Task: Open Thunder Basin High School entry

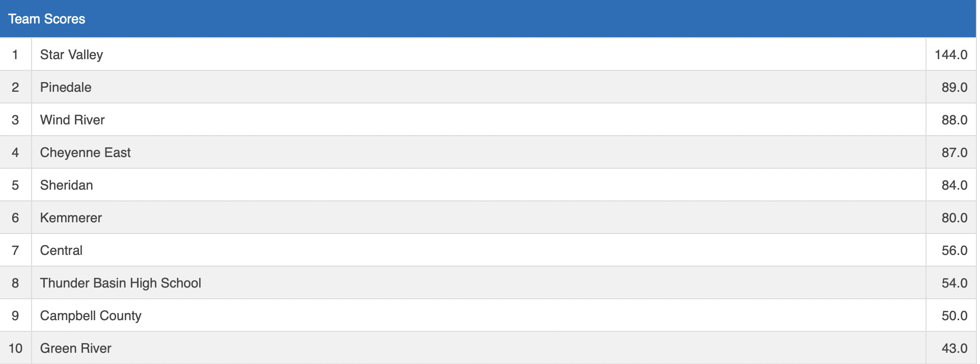Action: (x=121, y=283)
